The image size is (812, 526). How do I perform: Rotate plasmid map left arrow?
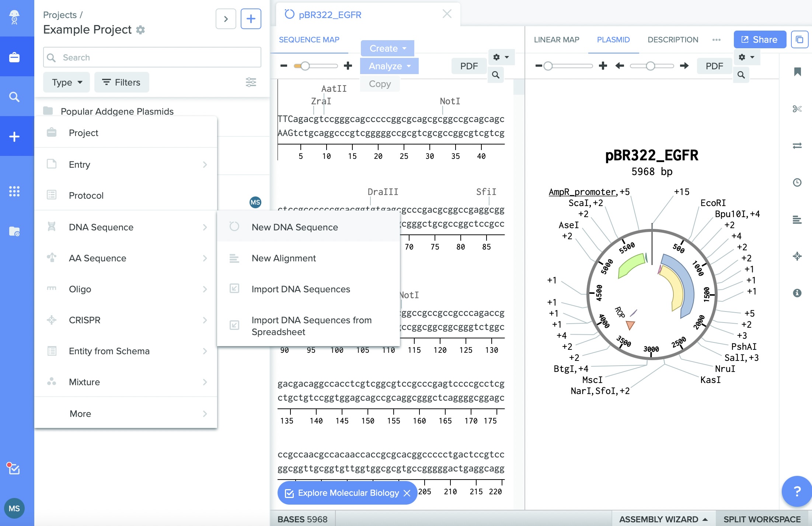point(620,66)
